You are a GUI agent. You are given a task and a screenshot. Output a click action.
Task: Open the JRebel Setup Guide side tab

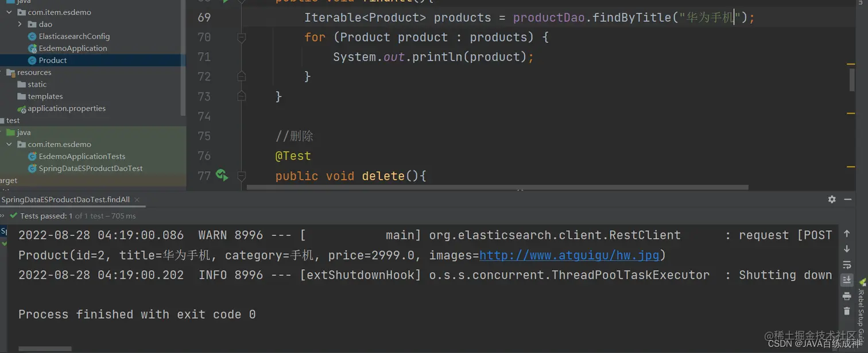[x=862, y=313]
